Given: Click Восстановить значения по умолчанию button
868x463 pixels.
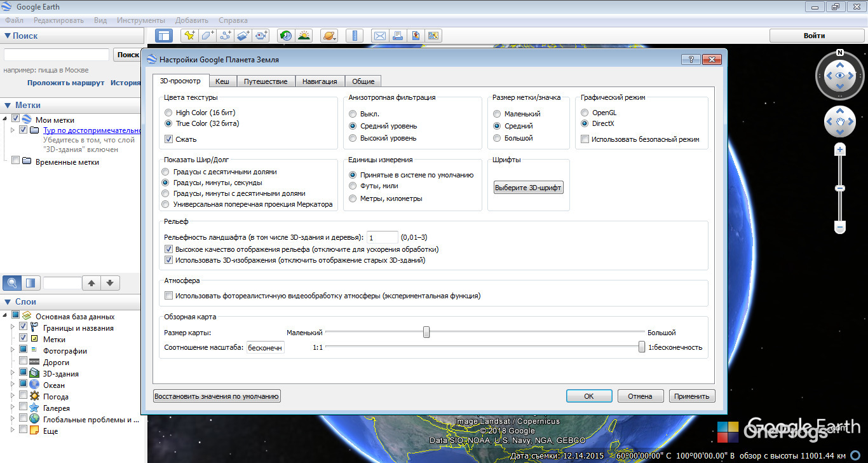Looking at the screenshot, I should tap(217, 396).
